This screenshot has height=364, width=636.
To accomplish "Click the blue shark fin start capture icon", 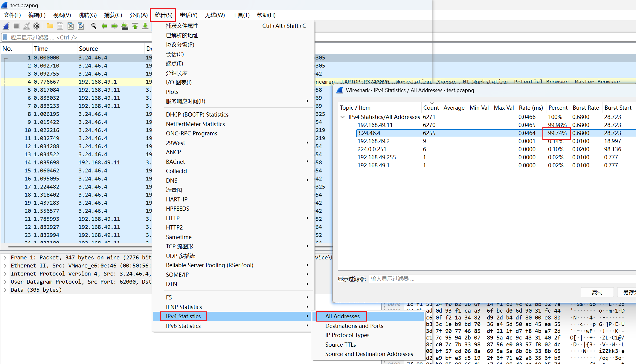I will (x=6, y=26).
